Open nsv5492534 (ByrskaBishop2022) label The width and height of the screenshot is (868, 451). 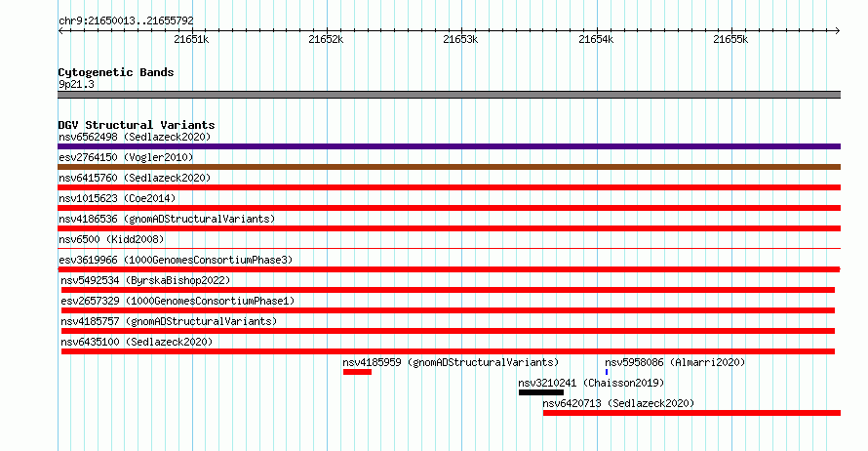(145, 280)
